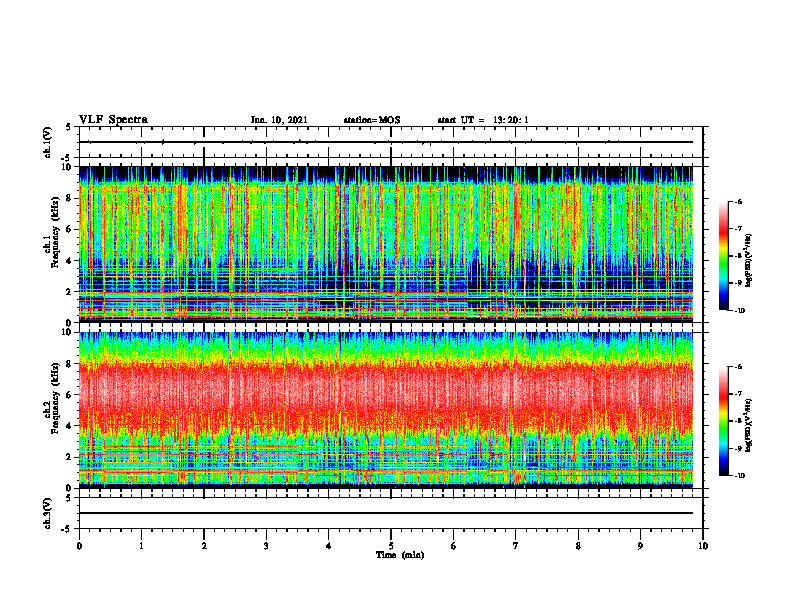Click the date label "Jan. 10, 2021"
The height and width of the screenshot is (612, 792).
279,120
